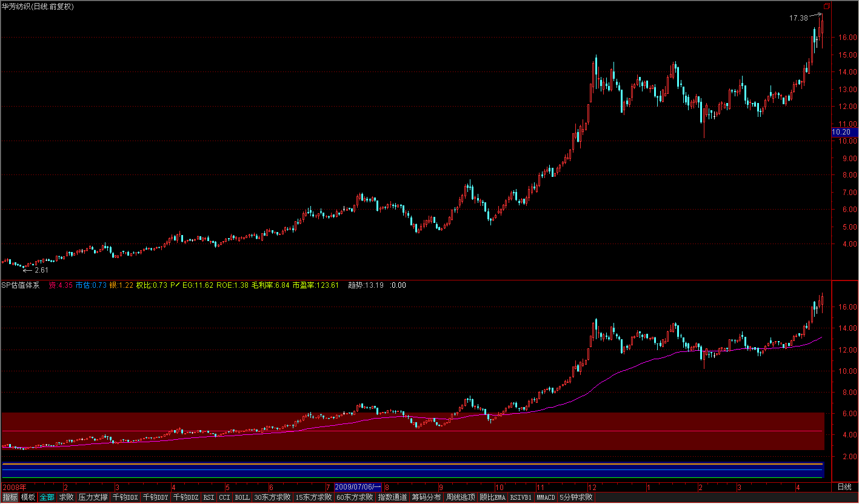Click the 市盈率:123.61 indicator value
This screenshot has height=504, width=859.
tap(315, 285)
